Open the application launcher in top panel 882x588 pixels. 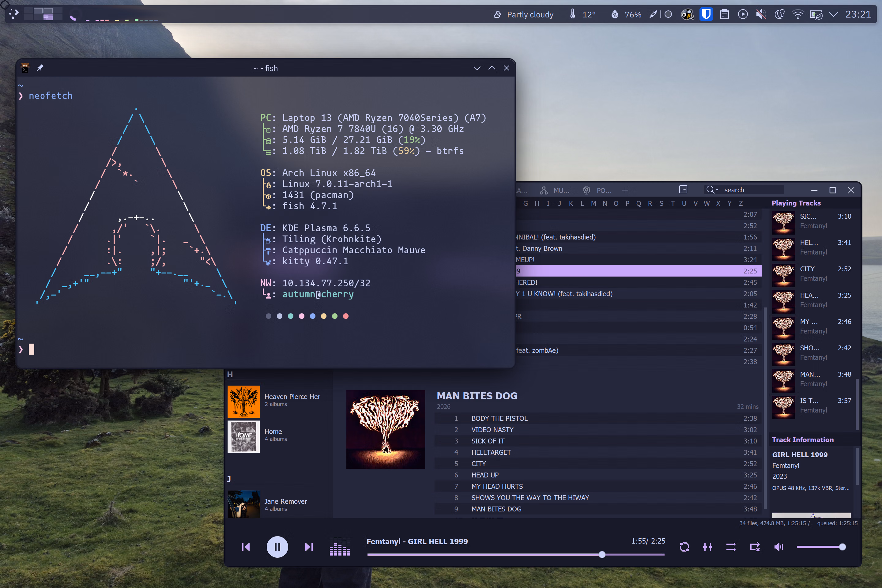tap(14, 14)
